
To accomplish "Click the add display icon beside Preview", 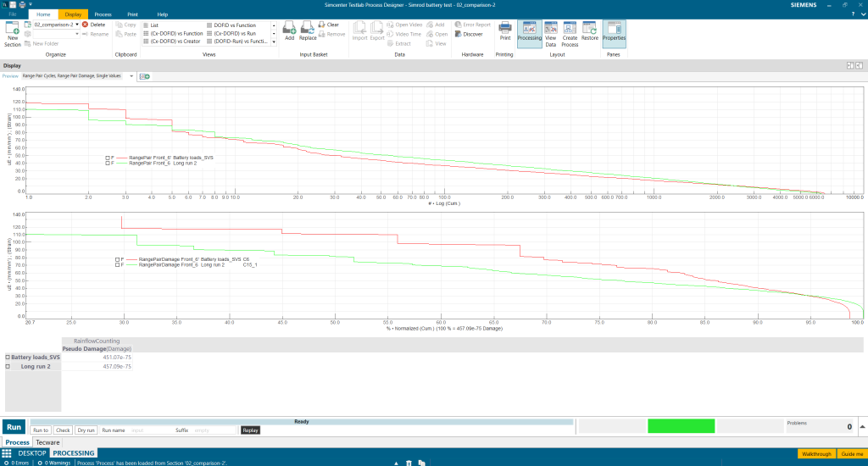I will point(144,76).
